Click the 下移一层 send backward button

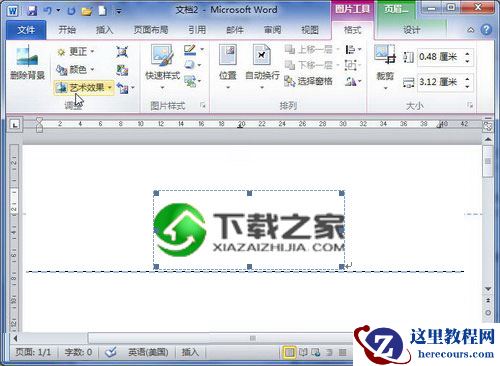point(312,65)
